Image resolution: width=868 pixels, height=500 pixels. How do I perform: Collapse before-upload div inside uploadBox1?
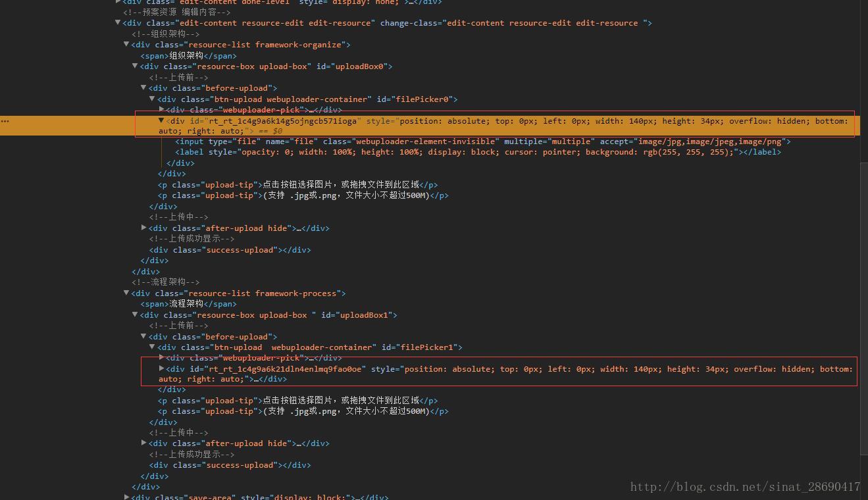click(143, 337)
